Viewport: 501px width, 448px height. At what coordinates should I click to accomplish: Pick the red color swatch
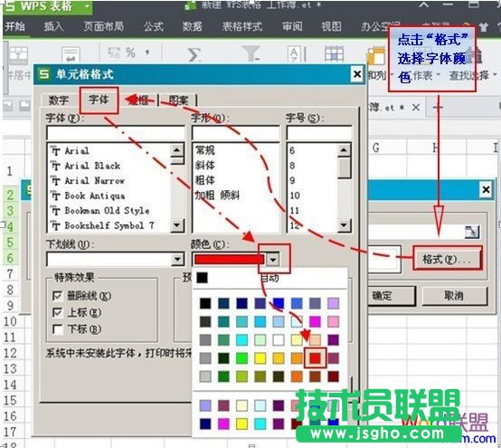click(x=315, y=358)
